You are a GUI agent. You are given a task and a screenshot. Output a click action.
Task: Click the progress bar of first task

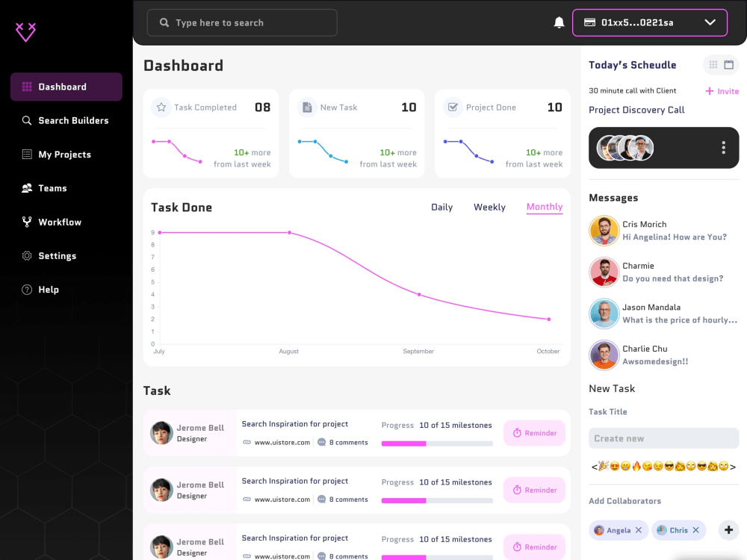(437, 444)
